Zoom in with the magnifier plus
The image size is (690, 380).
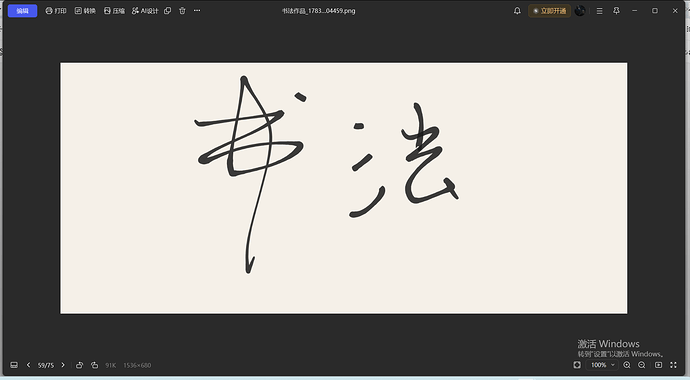click(627, 365)
